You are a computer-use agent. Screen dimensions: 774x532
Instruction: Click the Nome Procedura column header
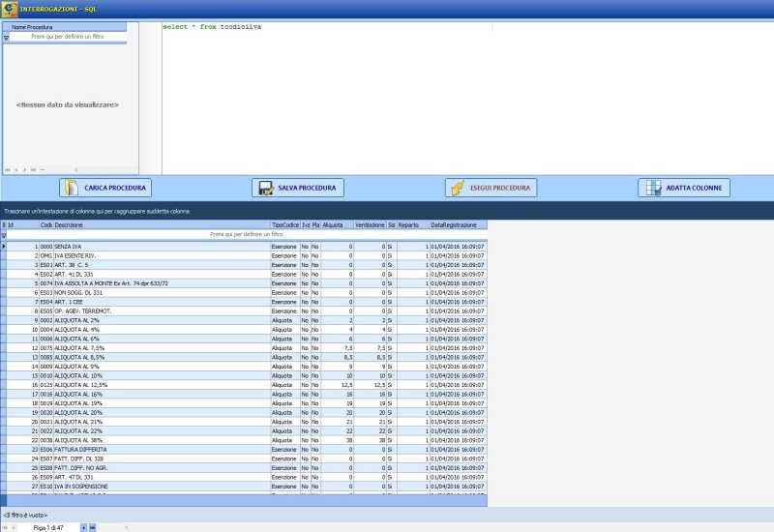(68, 27)
